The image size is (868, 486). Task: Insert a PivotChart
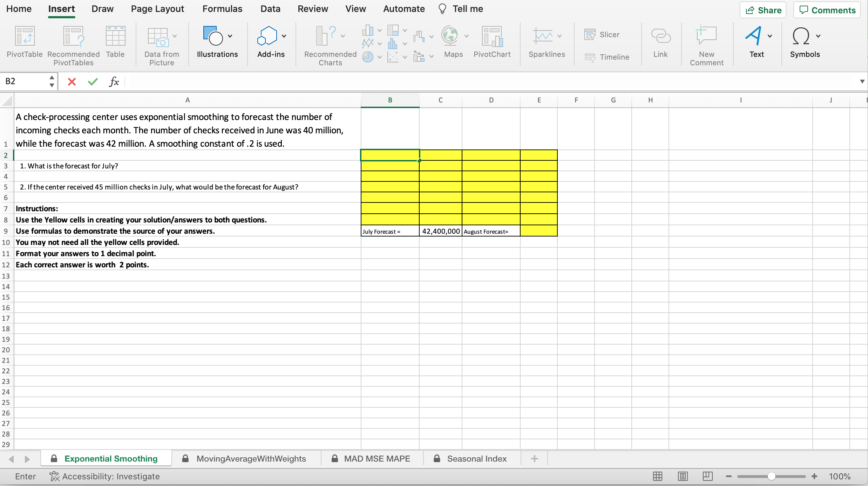(x=492, y=43)
